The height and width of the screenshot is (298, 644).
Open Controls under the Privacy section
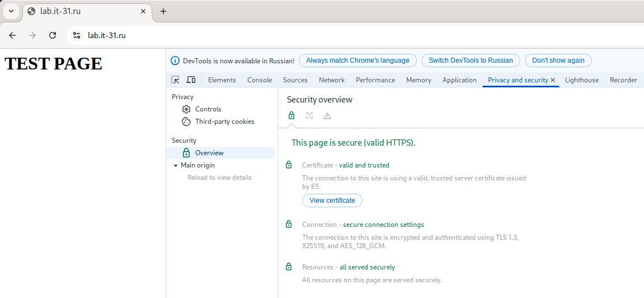pyautogui.click(x=208, y=109)
